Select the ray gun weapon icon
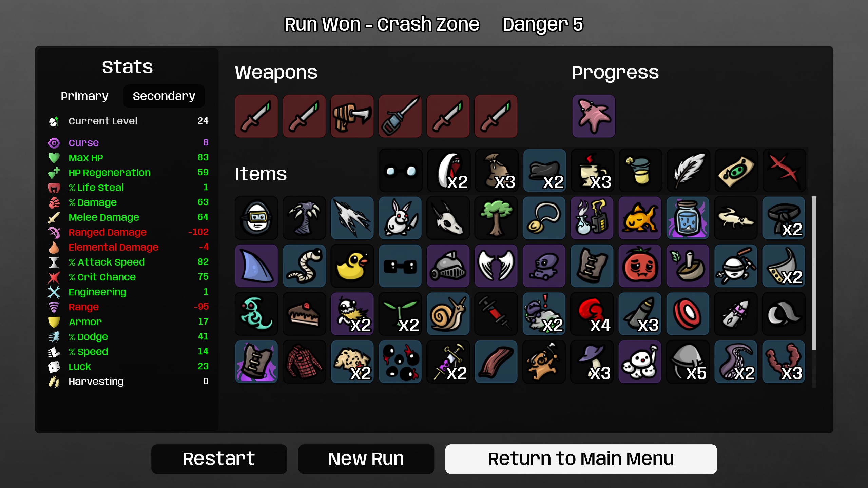 [x=352, y=116]
